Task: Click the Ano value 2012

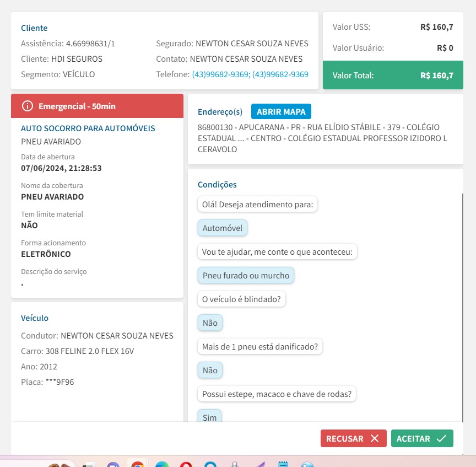Action: (48, 367)
